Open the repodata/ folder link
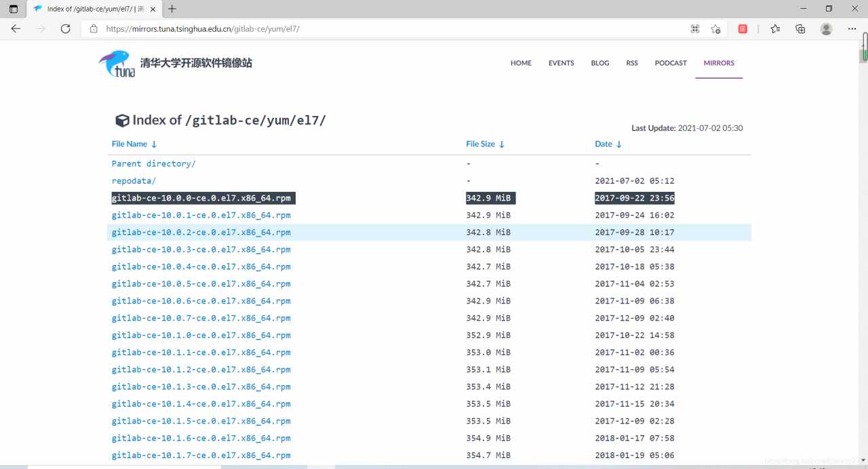The image size is (868, 469). click(134, 181)
